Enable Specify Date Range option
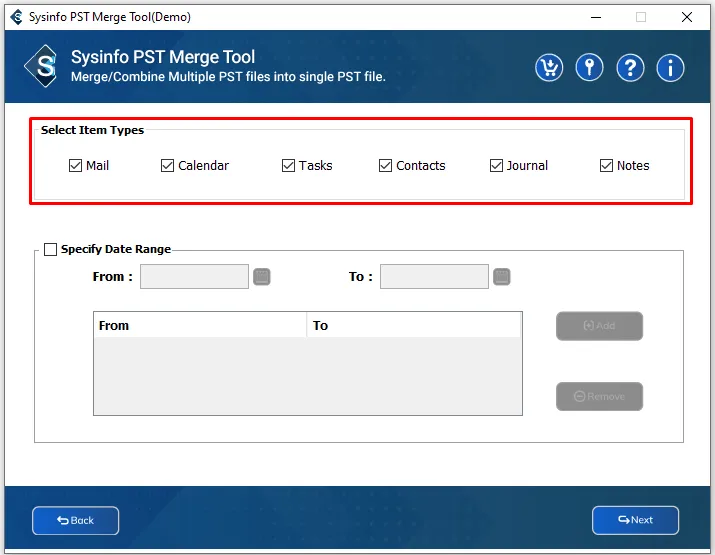The image size is (715, 555). pyautogui.click(x=51, y=250)
